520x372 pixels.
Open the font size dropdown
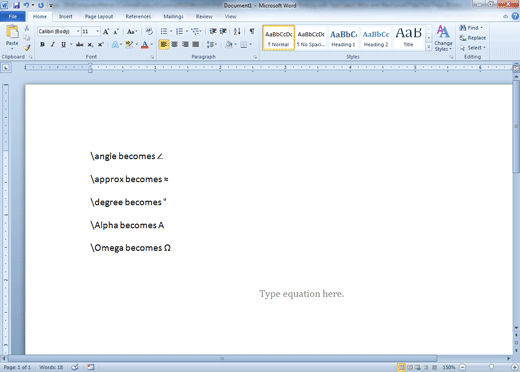[97, 31]
